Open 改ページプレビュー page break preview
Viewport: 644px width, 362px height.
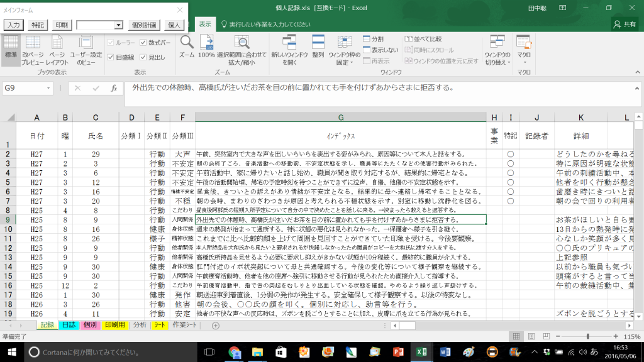click(x=33, y=50)
